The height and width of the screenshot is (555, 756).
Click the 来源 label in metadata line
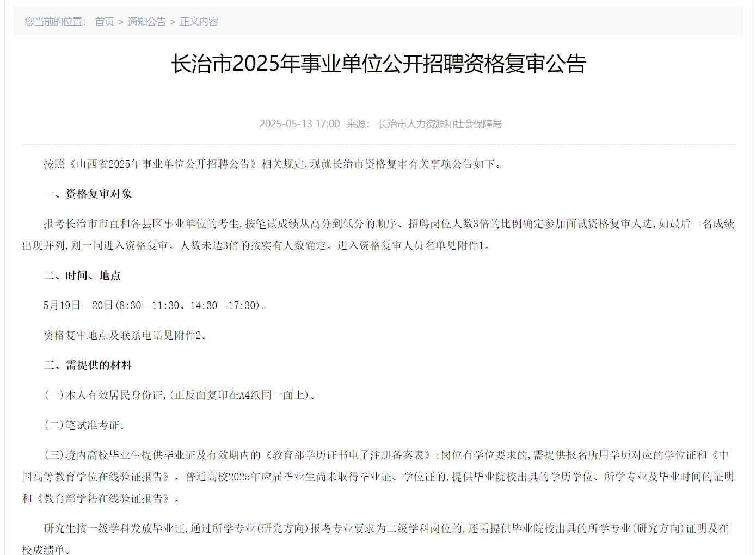coord(358,124)
